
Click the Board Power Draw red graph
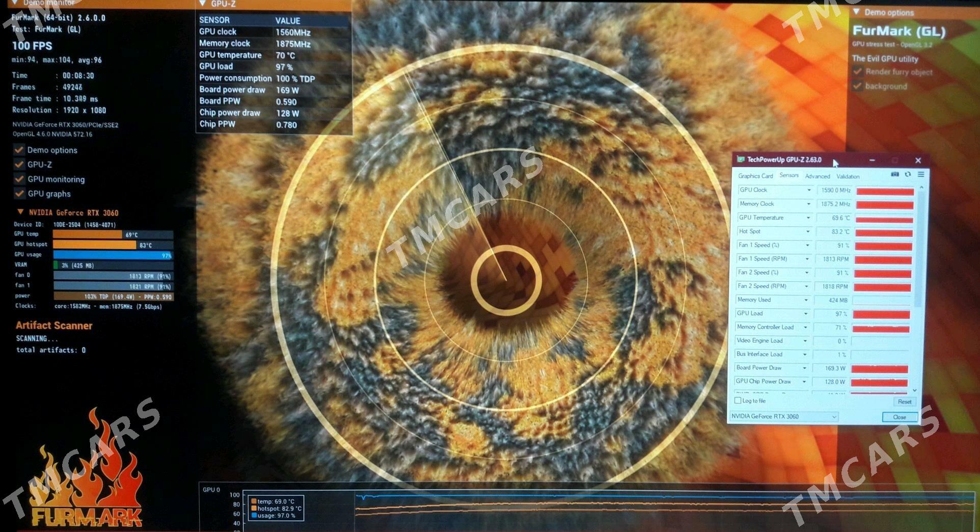click(880, 369)
